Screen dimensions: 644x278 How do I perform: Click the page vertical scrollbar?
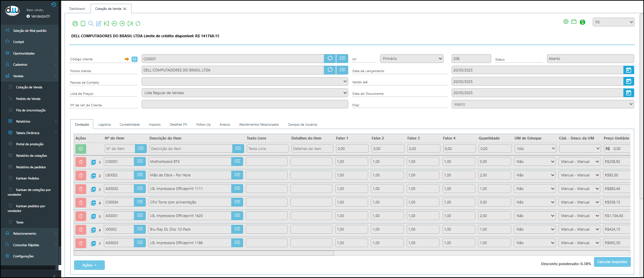tap(642, 106)
